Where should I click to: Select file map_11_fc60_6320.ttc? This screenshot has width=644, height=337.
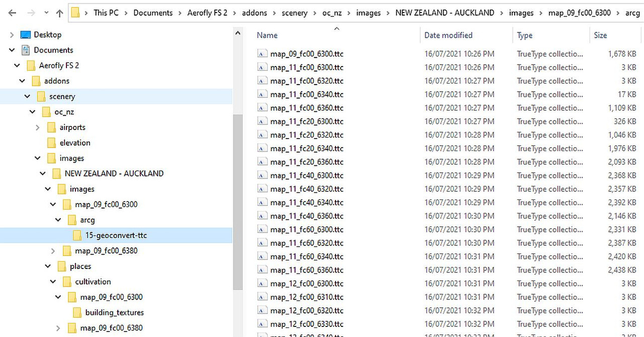click(307, 243)
